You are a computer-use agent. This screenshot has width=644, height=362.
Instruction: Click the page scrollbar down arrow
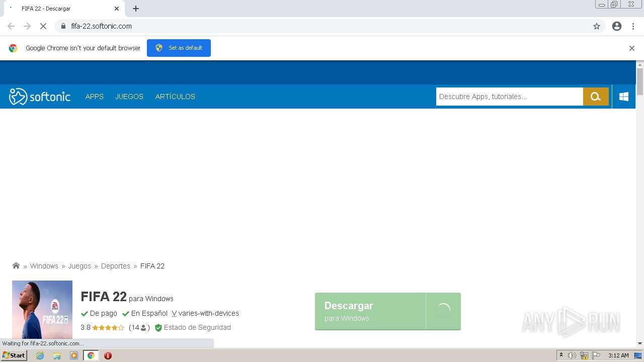(640, 343)
